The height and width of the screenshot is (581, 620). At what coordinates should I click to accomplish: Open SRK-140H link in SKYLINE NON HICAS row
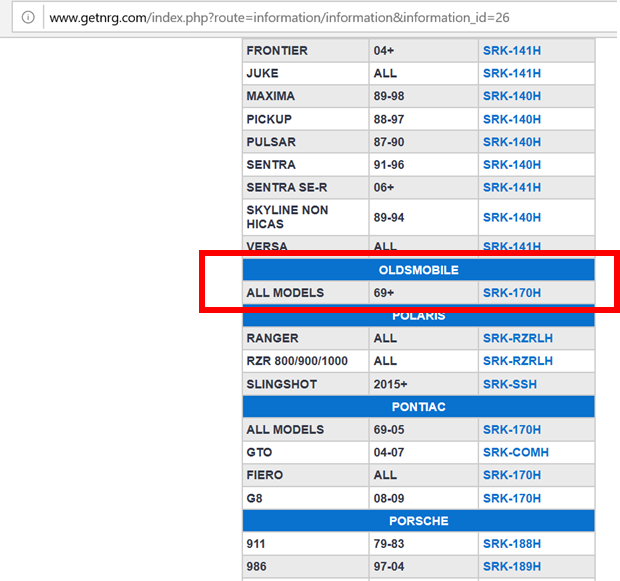(512, 218)
